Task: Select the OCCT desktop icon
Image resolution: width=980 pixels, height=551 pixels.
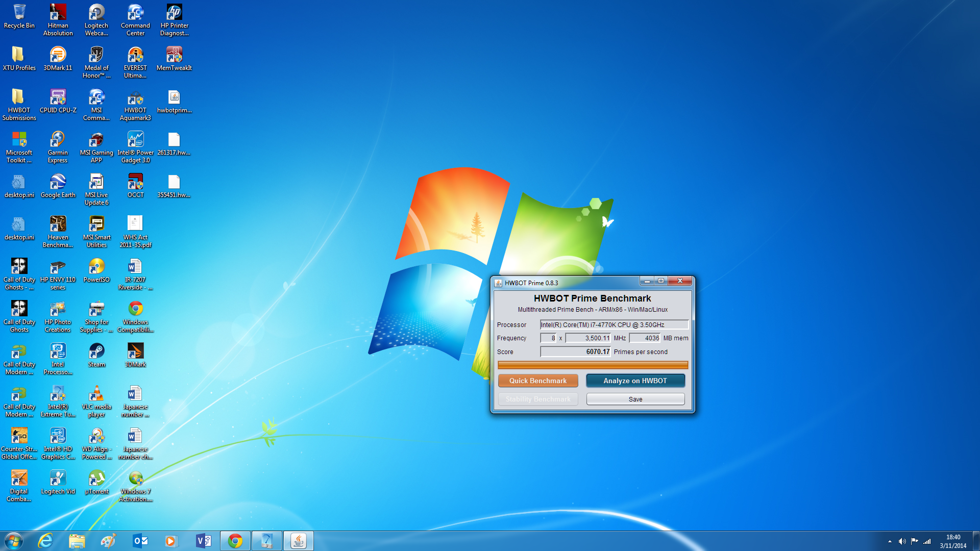Action: (135, 186)
